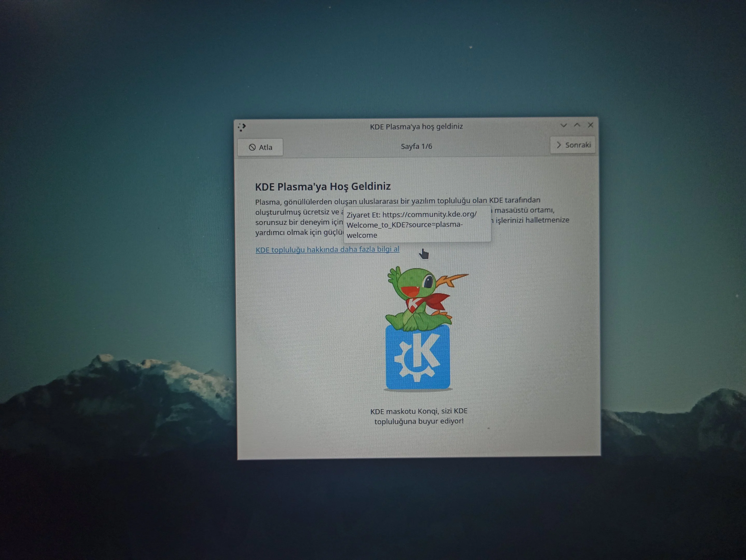Click the 'KDE Plasma'ya hoş geldiniz' window title

416,127
